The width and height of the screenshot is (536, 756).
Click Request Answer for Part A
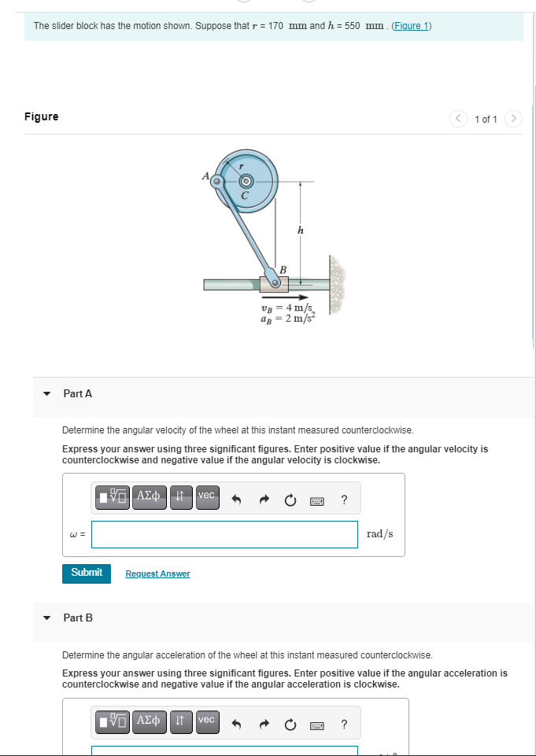coord(157,573)
